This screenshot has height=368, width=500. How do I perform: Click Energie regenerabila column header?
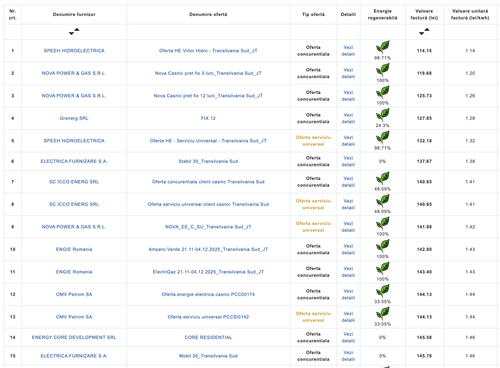click(382, 14)
